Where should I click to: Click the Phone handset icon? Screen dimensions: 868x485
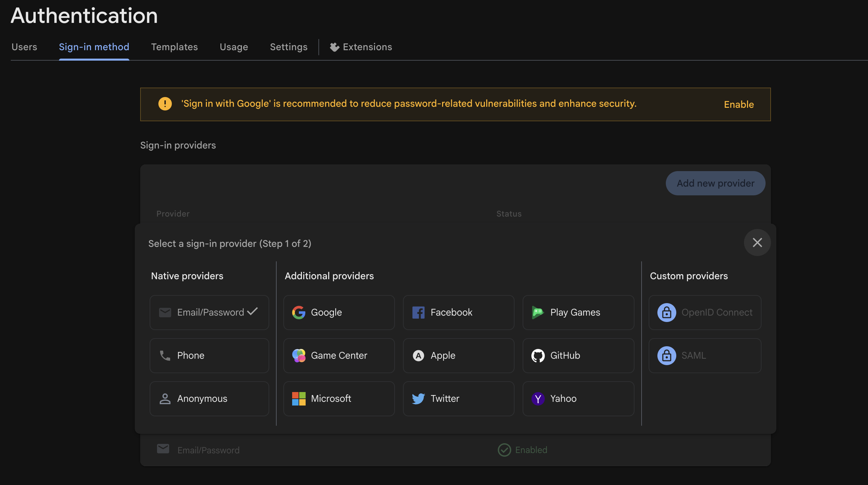click(x=165, y=356)
